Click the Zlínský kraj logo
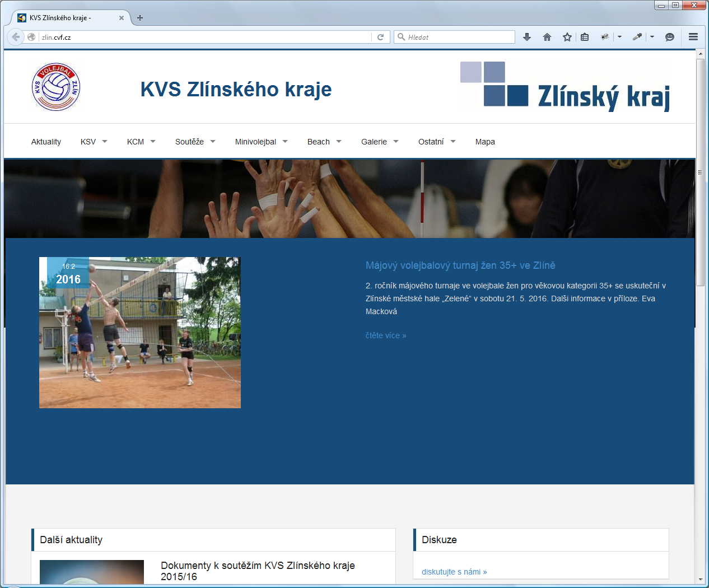This screenshot has height=588, width=709. pos(565,87)
